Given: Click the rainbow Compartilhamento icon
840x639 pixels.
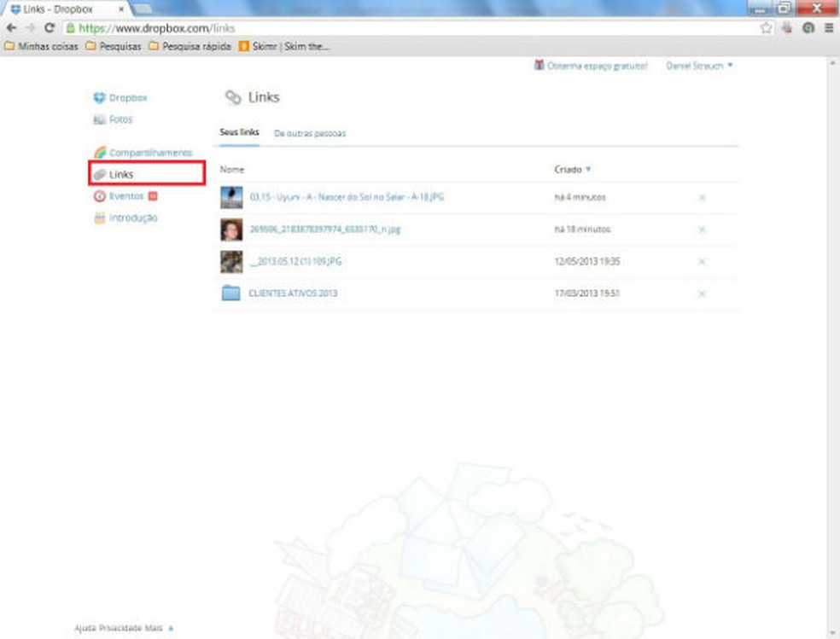Looking at the screenshot, I should [x=100, y=153].
